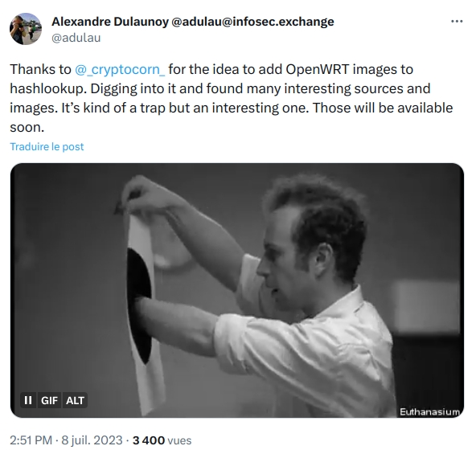
Task: Open the @adulau handle under the name
Action: click(x=76, y=38)
